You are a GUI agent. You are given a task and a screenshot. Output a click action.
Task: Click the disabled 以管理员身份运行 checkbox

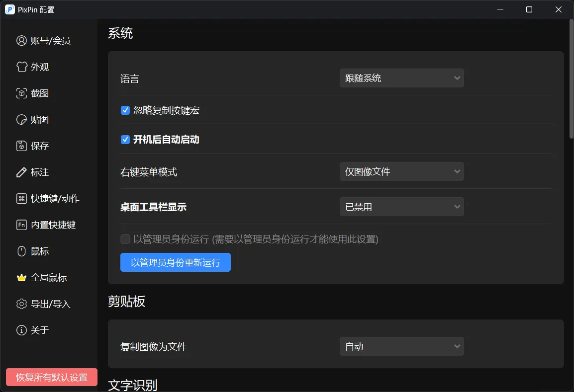[125, 239]
